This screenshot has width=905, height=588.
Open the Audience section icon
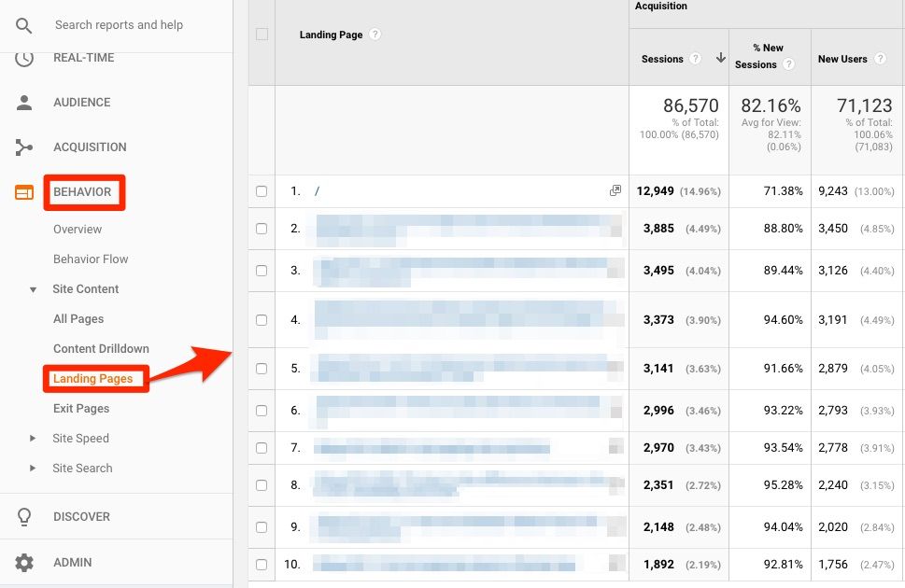23,103
